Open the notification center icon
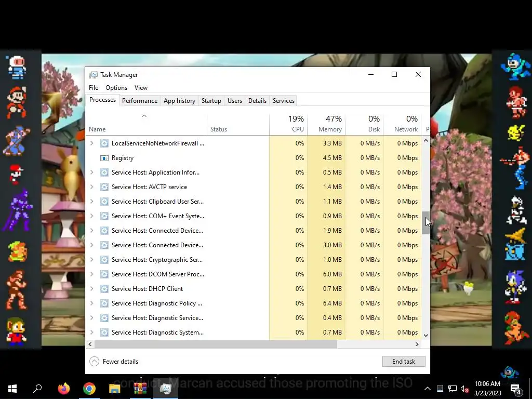 point(515,390)
